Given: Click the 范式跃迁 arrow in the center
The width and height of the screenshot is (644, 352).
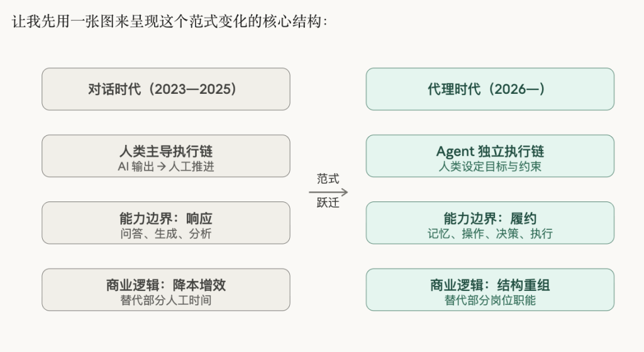Looking at the screenshot, I should pos(328,191).
